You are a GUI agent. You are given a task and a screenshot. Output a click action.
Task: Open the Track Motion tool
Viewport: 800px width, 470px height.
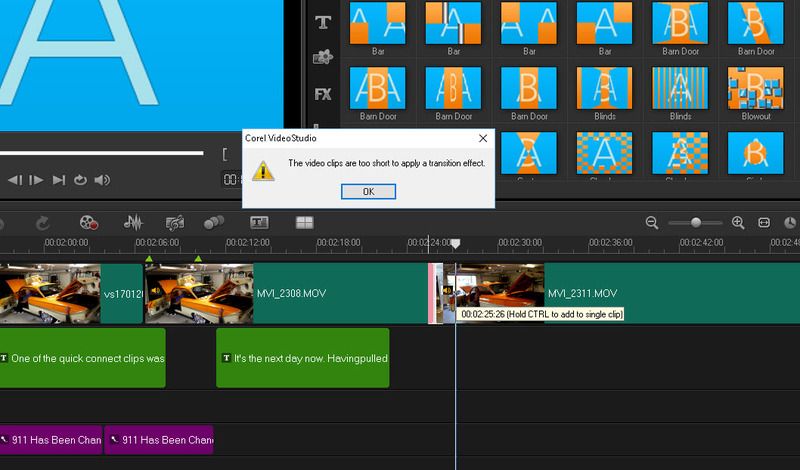point(213,223)
